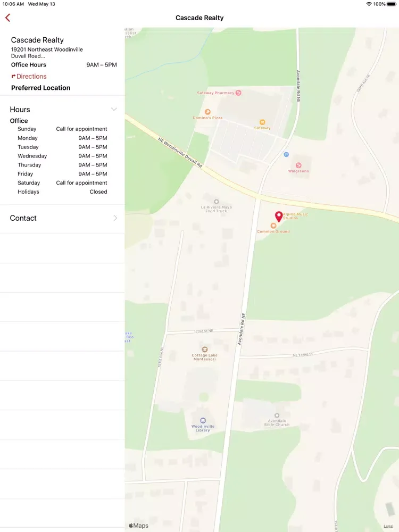Select Avondale Bible Church marker
Viewport: 399px width, 532px height.
[x=277, y=415]
